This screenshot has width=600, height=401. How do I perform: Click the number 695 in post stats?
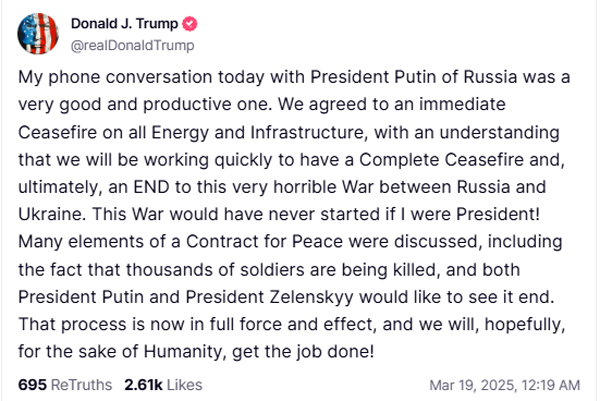point(33,383)
